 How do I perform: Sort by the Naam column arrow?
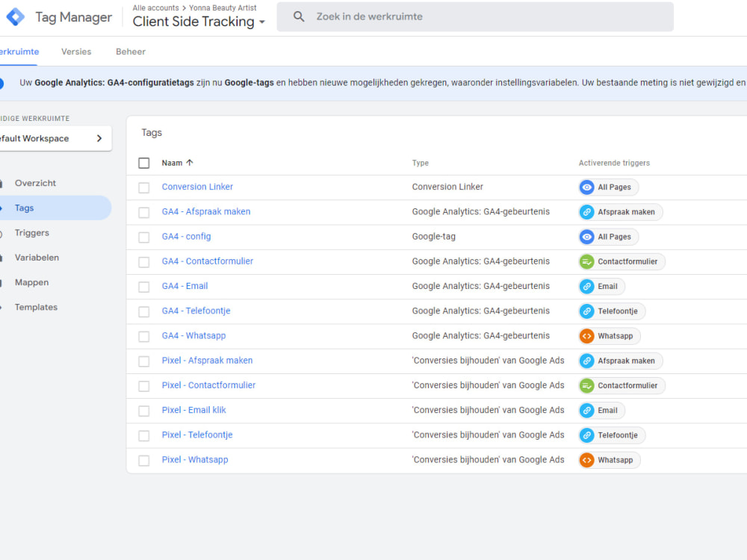tap(190, 162)
